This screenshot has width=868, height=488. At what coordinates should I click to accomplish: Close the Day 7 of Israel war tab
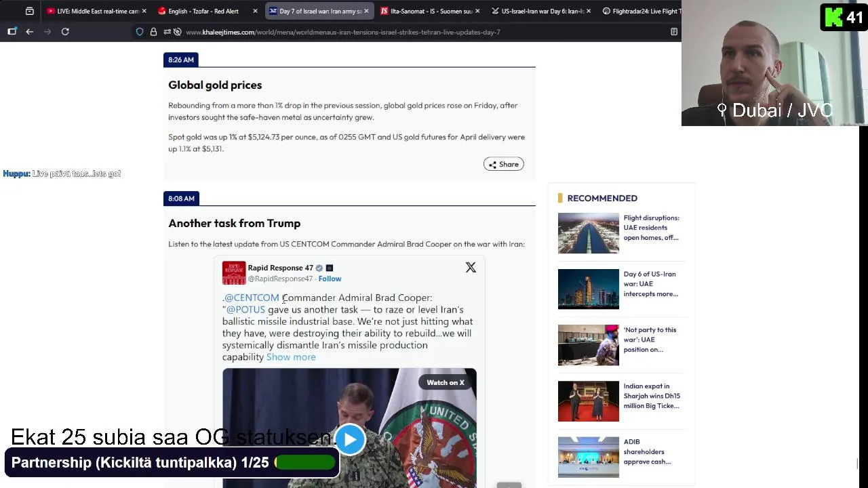point(367,11)
